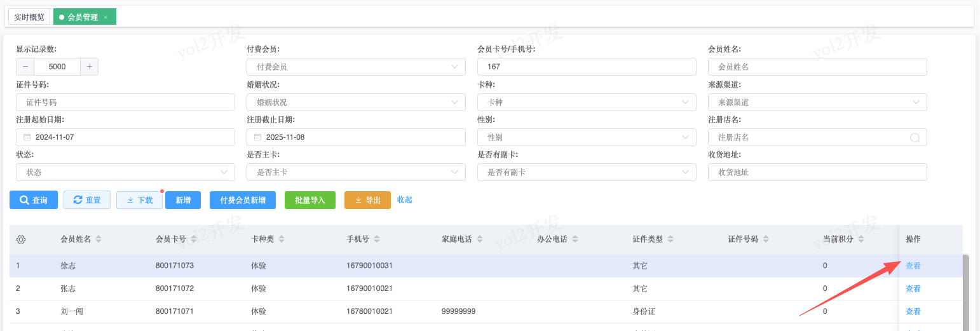This screenshot has width=980, height=331.
Task: Open the 性别 dropdown
Action: click(x=587, y=137)
